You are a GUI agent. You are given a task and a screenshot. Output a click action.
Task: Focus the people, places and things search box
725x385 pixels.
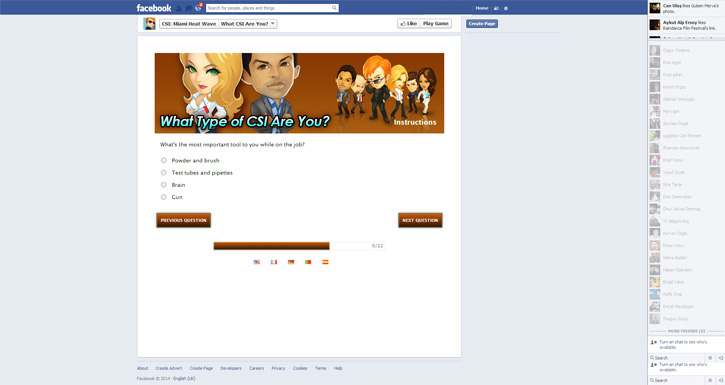pos(268,8)
